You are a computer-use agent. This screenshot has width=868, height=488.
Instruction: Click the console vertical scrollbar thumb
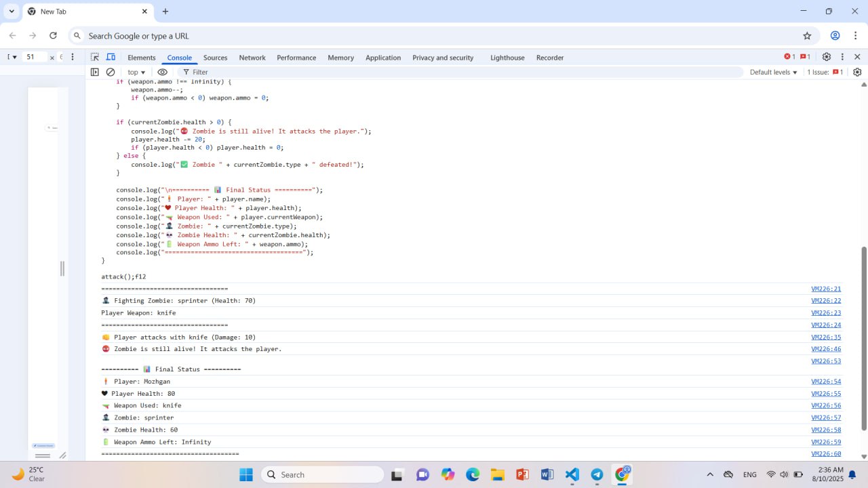coord(863,339)
